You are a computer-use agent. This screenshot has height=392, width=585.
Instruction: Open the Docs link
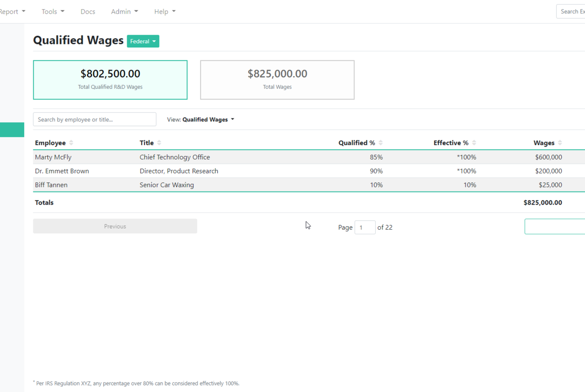88,12
